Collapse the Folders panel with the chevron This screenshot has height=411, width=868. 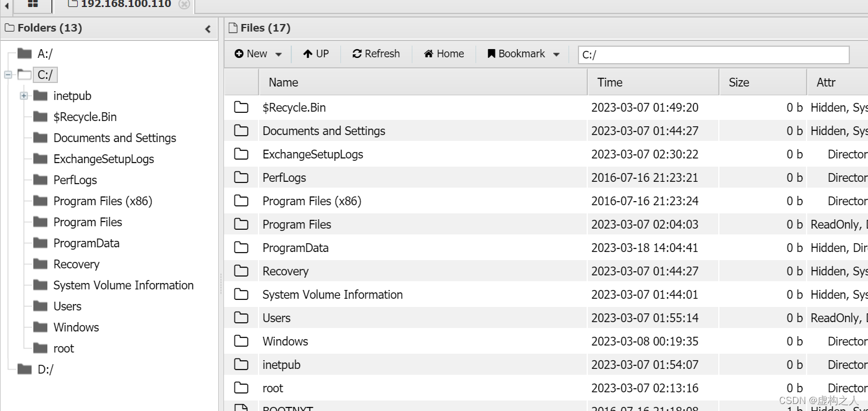[x=208, y=29]
